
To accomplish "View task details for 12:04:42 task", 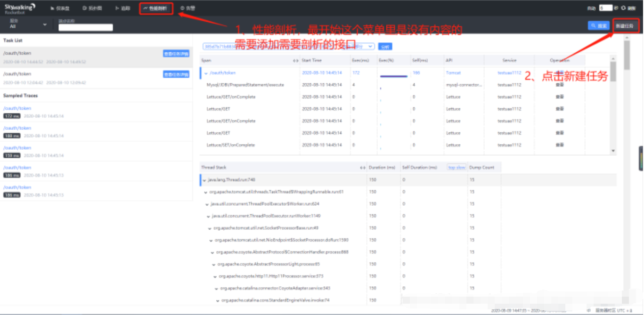I will [x=176, y=74].
